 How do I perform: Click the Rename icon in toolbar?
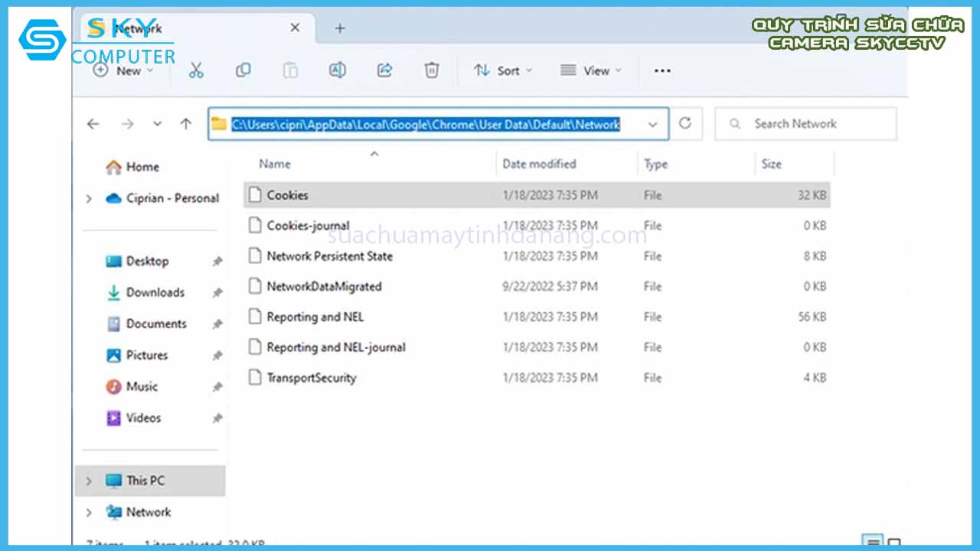pos(337,70)
